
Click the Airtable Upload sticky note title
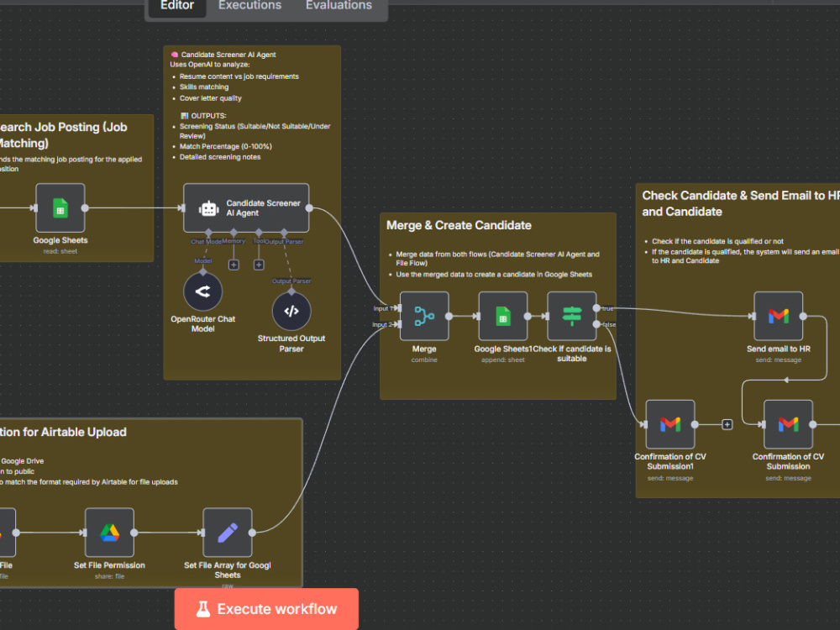(x=63, y=432)
